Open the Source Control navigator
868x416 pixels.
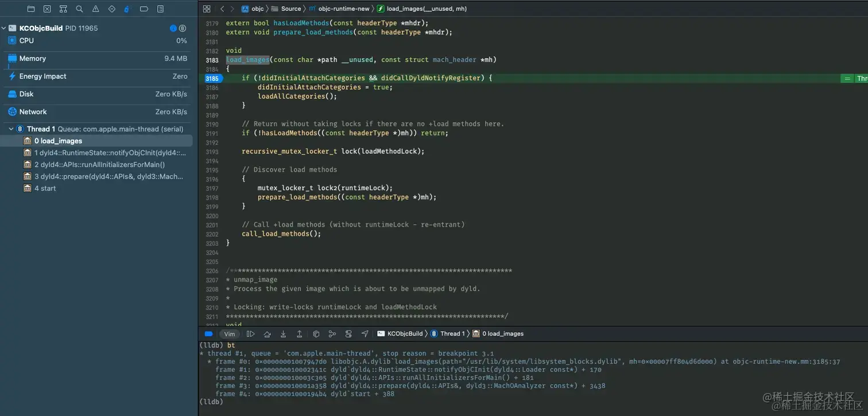pos(47,9)
